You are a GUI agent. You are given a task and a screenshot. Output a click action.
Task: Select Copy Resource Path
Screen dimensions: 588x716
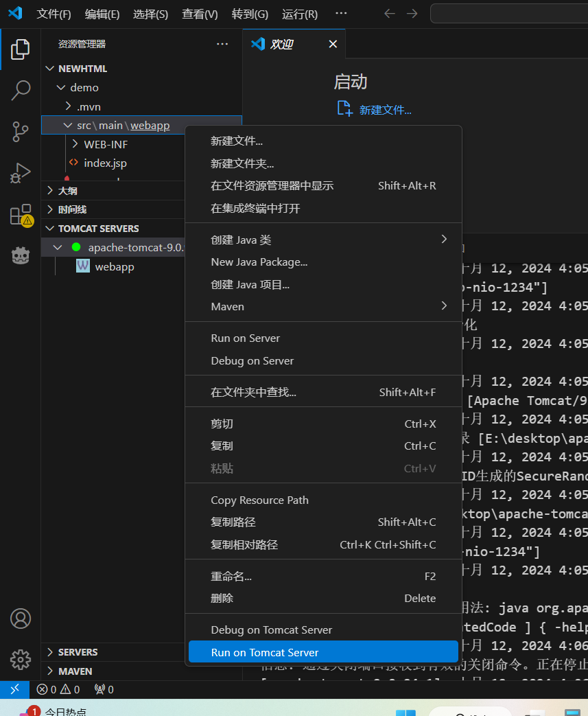coord(324,500)
